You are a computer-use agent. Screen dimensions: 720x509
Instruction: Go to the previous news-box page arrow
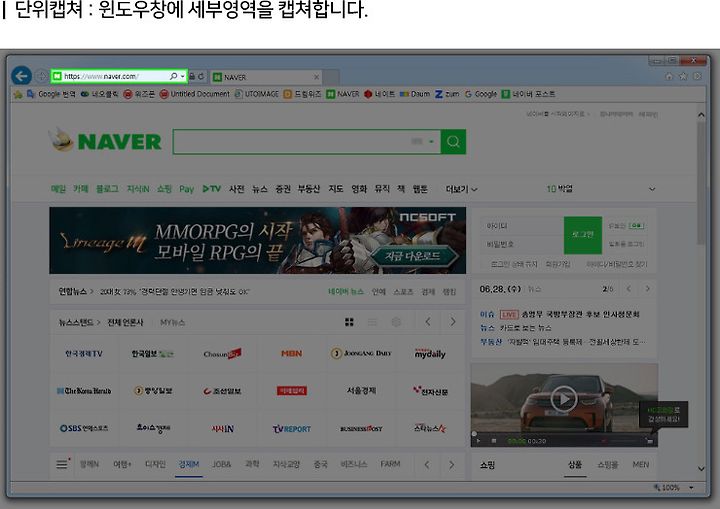[629, 289]
